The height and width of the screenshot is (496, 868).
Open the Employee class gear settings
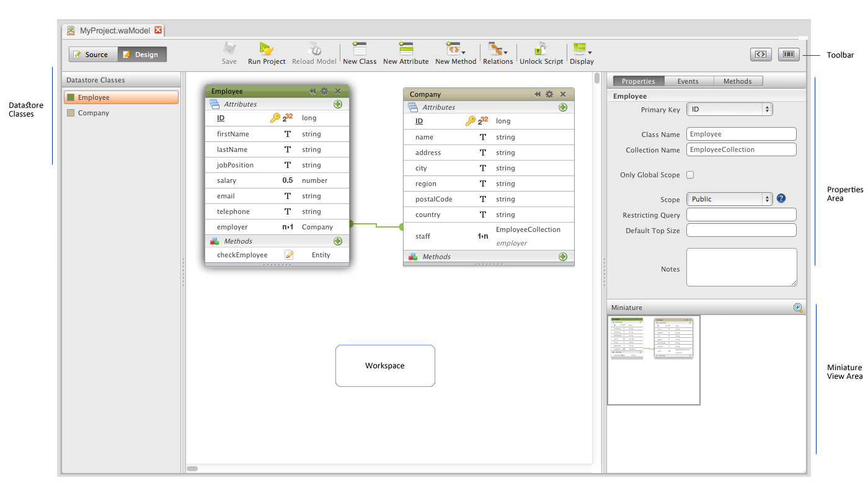(x=324, y=91)
